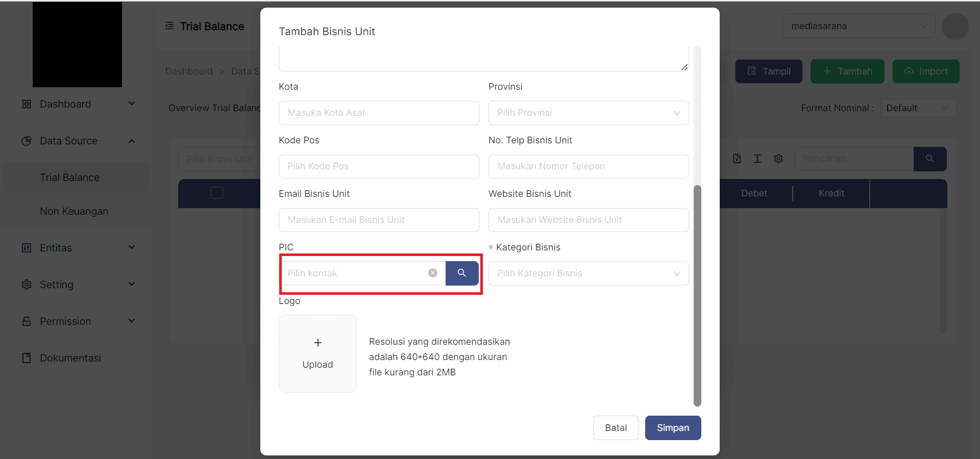Open the Pilih Provinsi dropdown
This screenshot has width=980, height=459.
tap(588, 113)
